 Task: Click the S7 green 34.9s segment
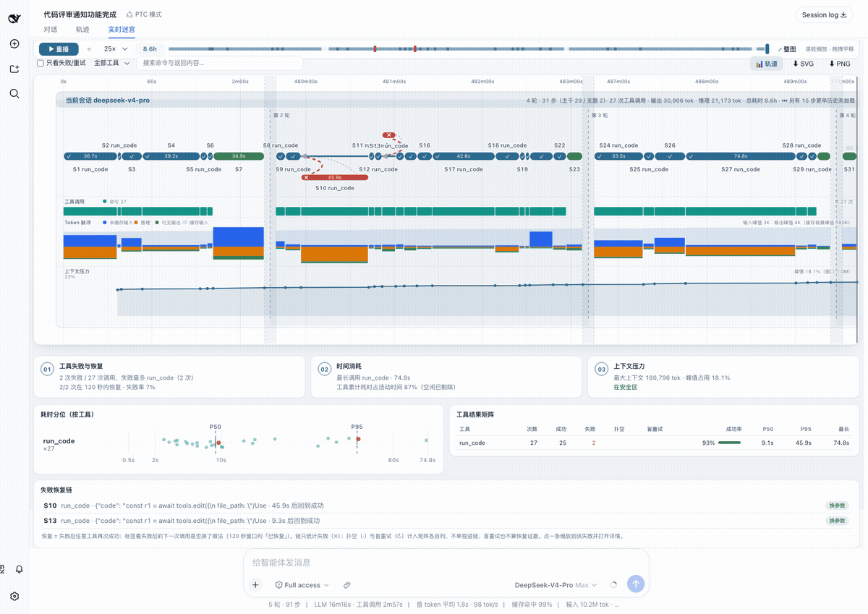coord(239,155)
